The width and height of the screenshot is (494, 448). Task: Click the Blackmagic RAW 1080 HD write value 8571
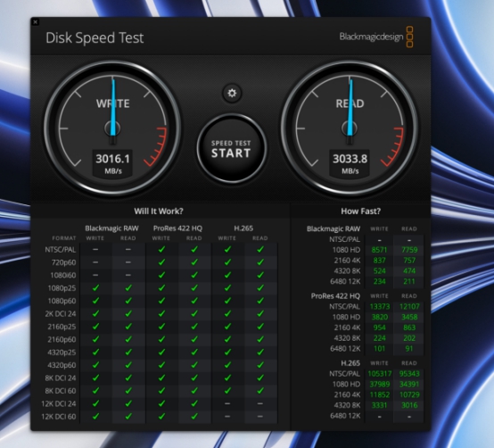tap(379, 250)
